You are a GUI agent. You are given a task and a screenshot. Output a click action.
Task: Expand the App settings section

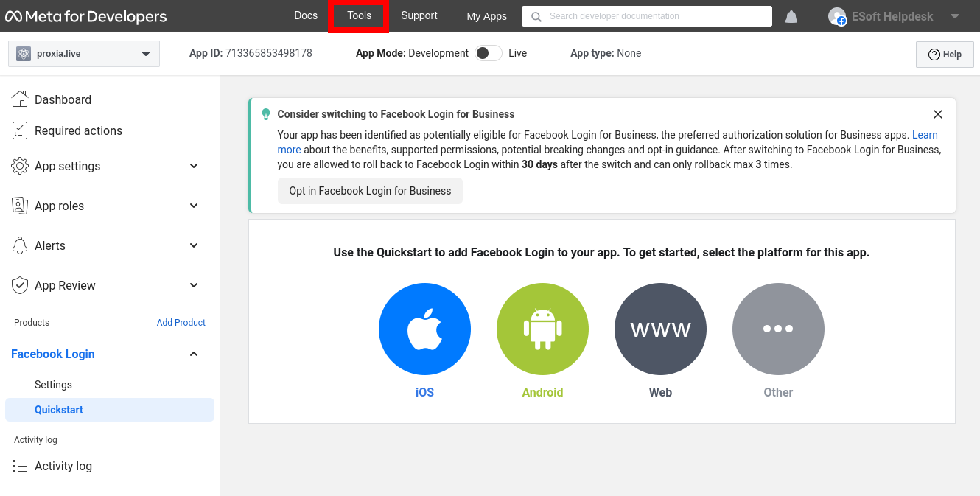[x=194, y=166]
